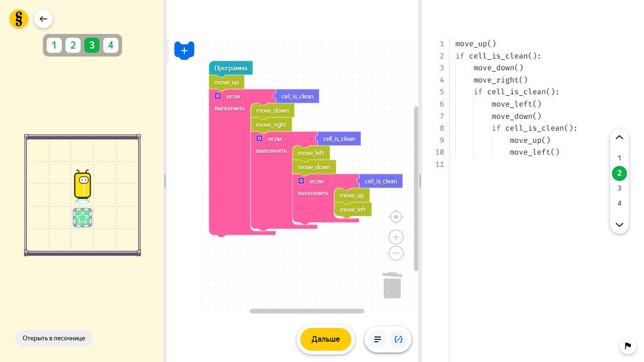Select first cell_is_clean condition block
Image resolution: width=644 pixels, height=362 pixels.
[x=297, y=96]
